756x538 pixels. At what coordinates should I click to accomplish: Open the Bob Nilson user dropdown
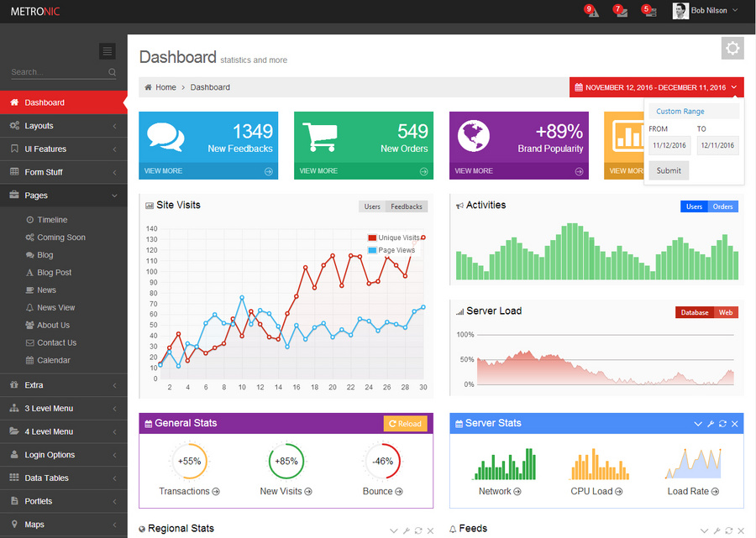[x=706, y=11]
